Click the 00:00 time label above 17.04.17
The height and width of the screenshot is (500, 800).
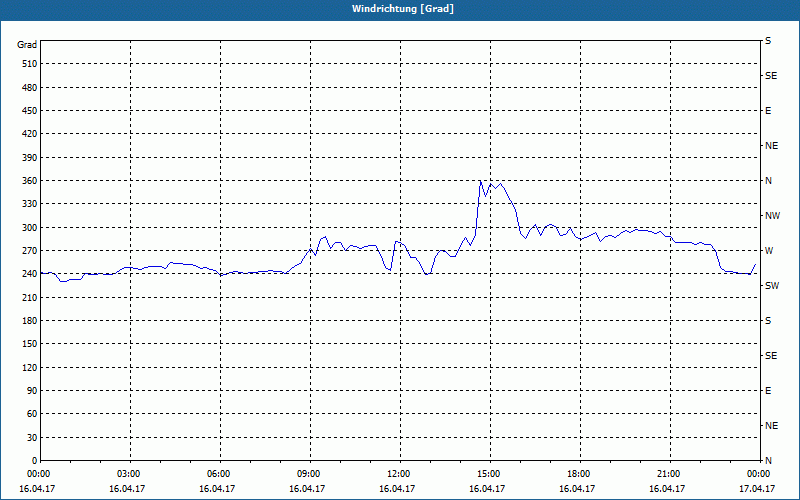point(757,474)
